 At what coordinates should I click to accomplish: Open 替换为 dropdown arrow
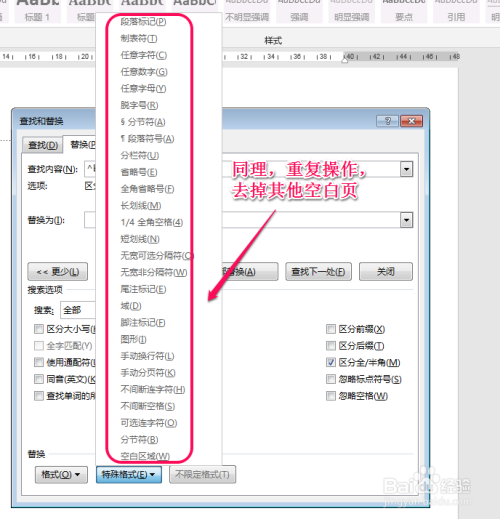[x=406, y=220]
